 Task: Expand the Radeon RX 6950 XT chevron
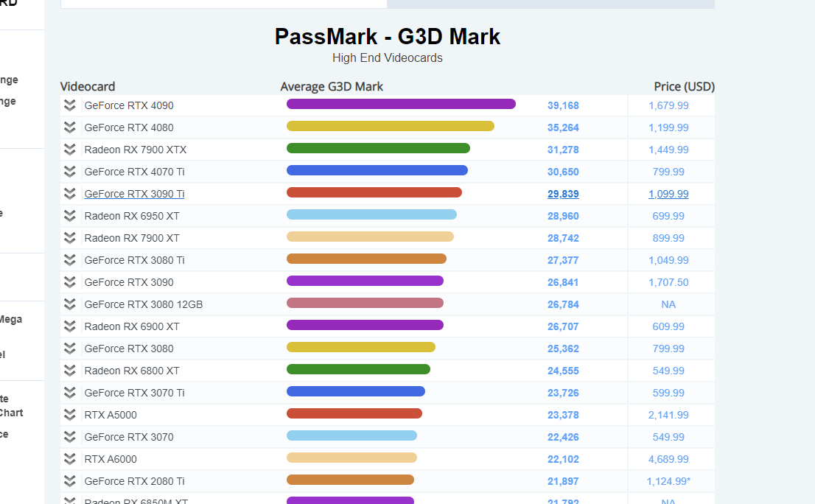(x=70, y=216)
